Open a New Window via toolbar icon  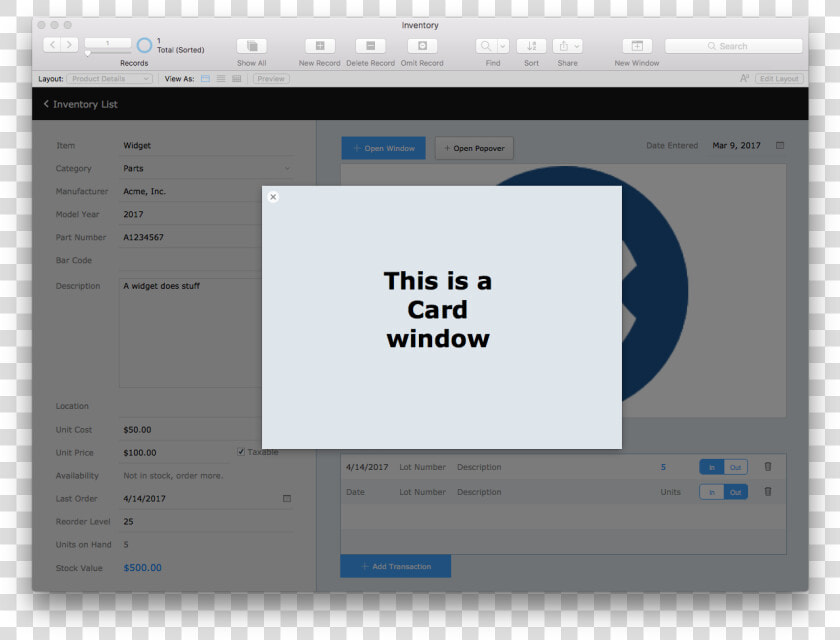(637, 46)
